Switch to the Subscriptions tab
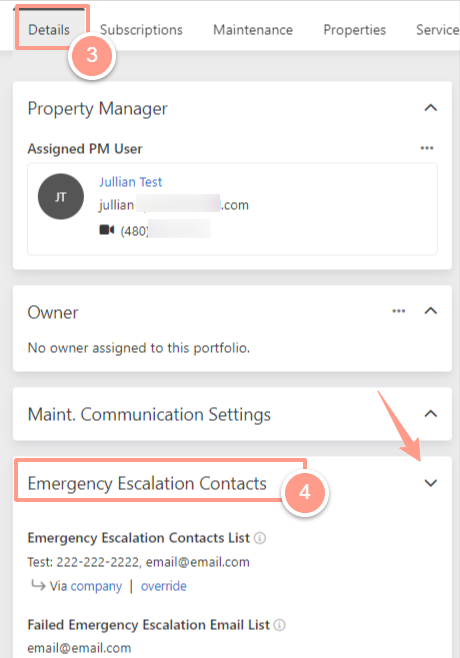This screenshot has width=460, height=658. click(x=141, y=30)
